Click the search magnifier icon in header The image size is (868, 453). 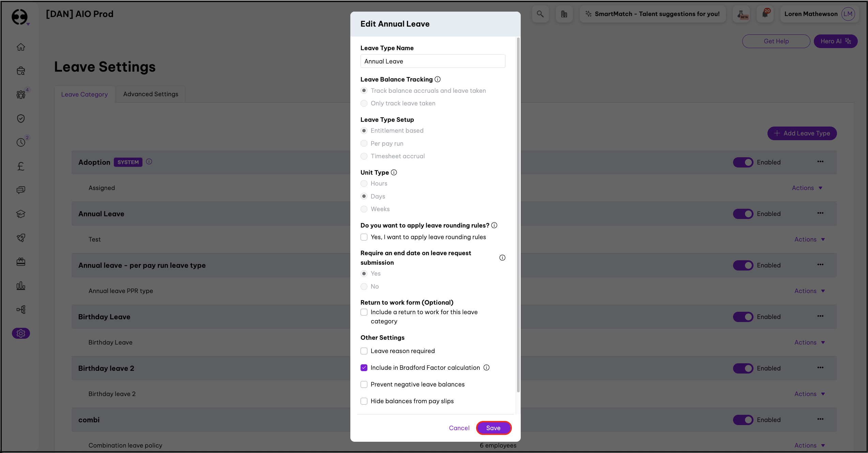point(540,14)
